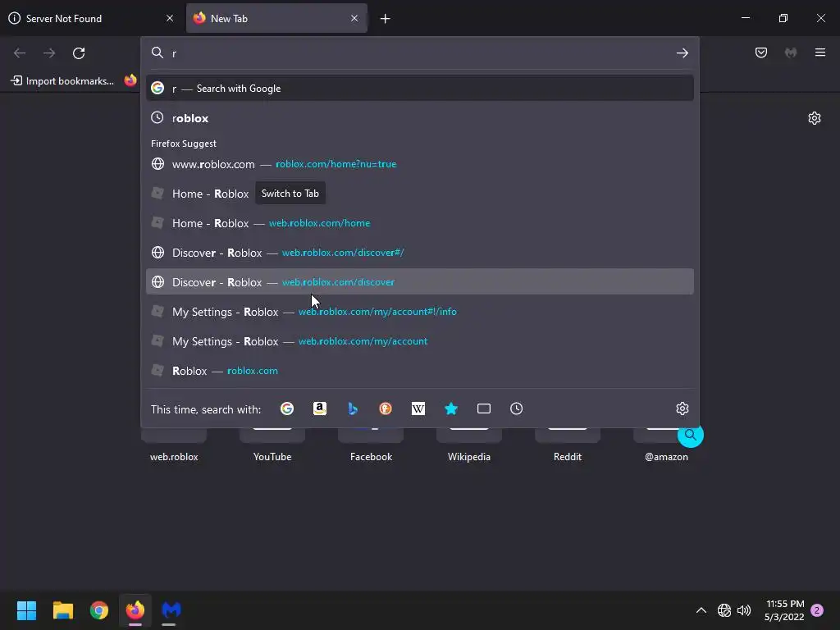Search bookmarks using the star icon
This screenshot has width=840, height=630.
(451, 409)
